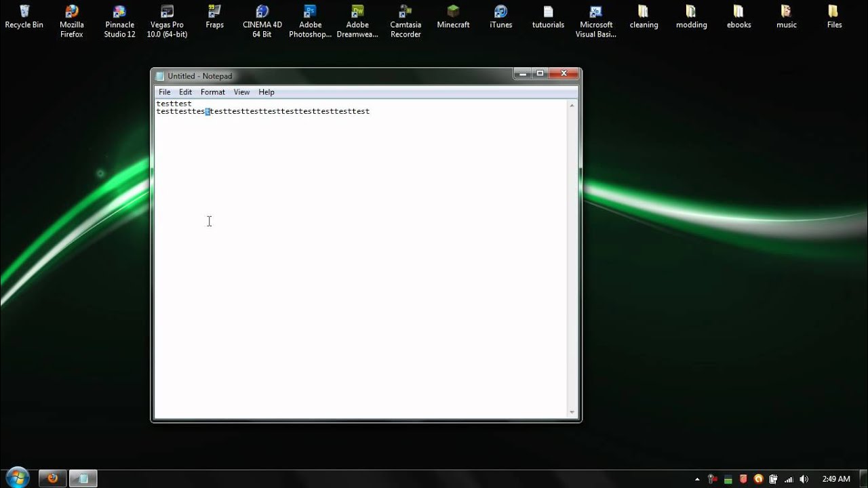Open the Help menu in Notepad

coord(267,92)
